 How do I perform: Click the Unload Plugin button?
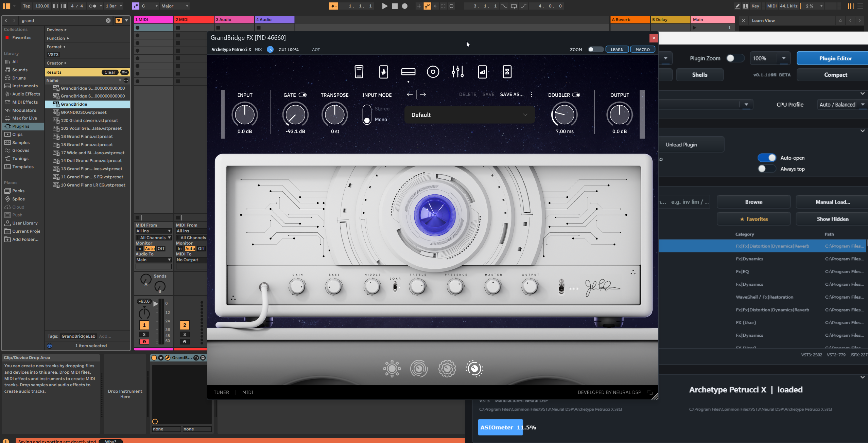pyautogui.click(x=691, y=145)
